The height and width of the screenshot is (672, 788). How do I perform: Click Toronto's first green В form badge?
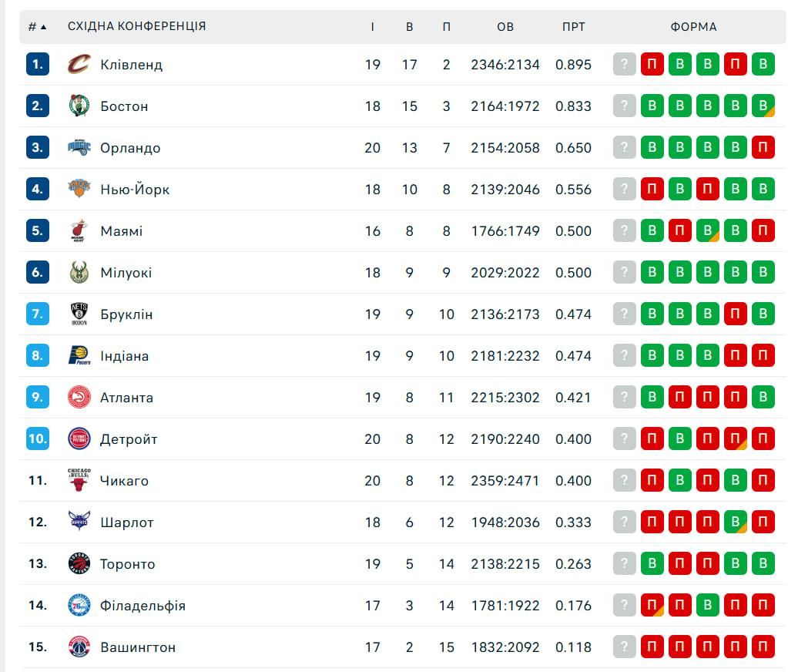point(652,563)
